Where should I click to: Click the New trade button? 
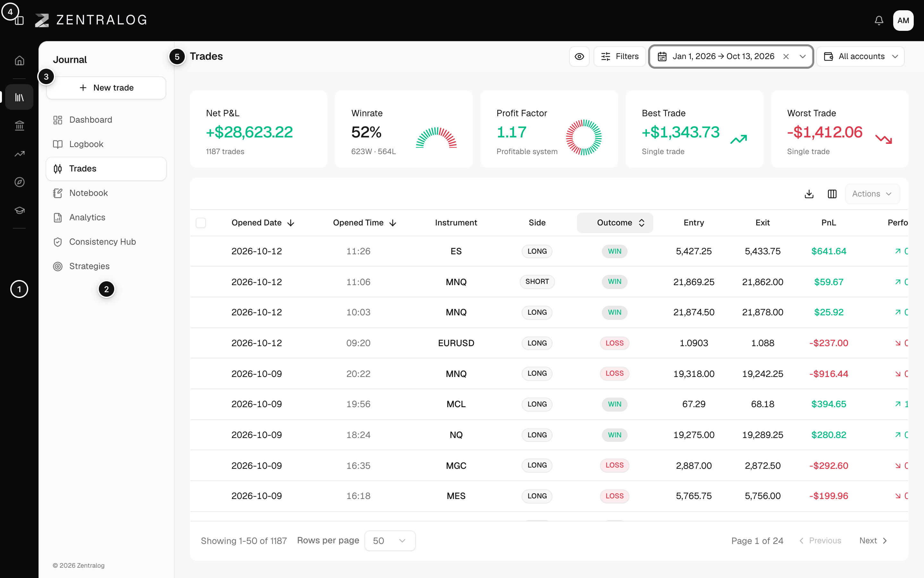coord(106,88)
